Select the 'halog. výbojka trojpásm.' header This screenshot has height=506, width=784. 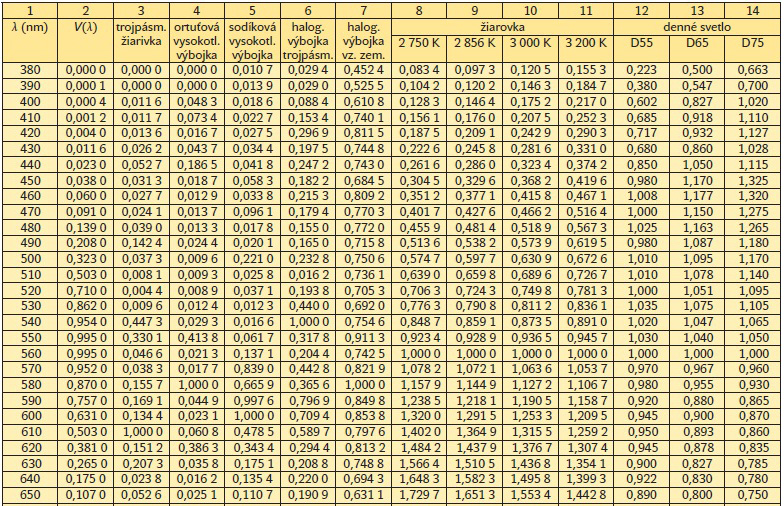tap(308, 41)
